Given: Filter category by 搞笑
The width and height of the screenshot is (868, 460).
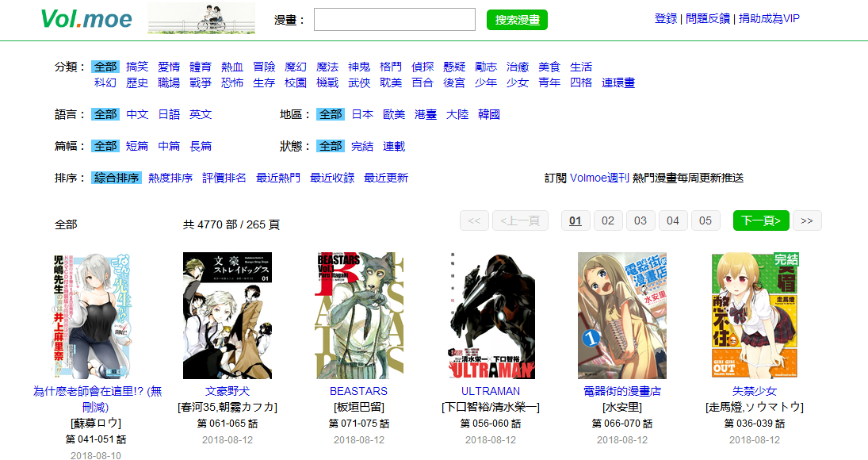Looking at the screenshot, I should pos(136,67).
